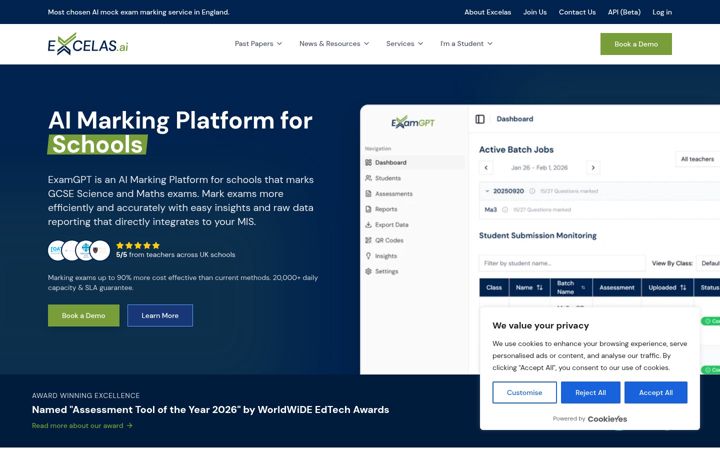
Task: Click the Assessment Tool of the Year 2026 headline
Action: coord(210,410)
